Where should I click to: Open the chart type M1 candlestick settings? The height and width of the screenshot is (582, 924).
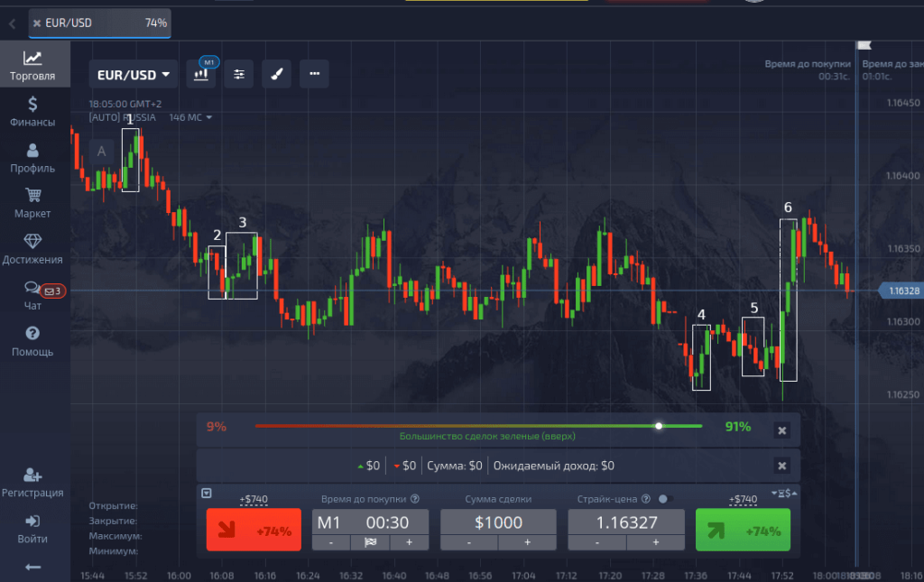coord(201,74)
